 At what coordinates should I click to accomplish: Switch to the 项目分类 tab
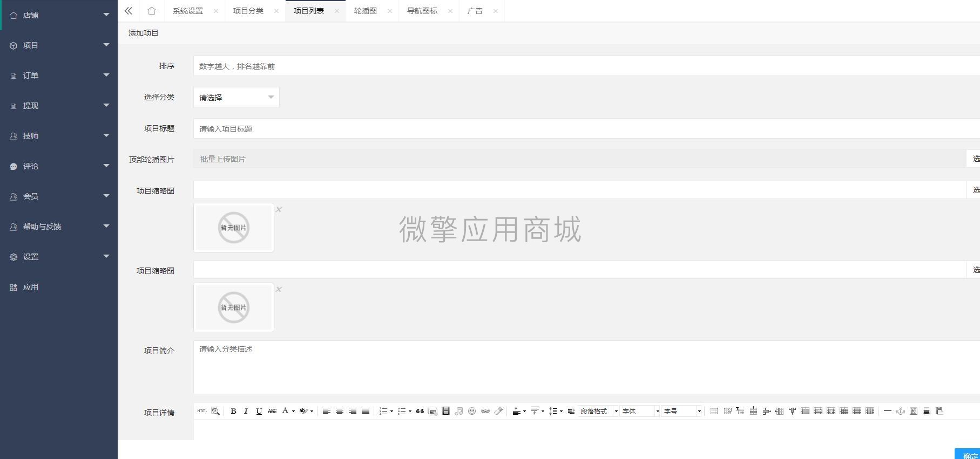248,11
